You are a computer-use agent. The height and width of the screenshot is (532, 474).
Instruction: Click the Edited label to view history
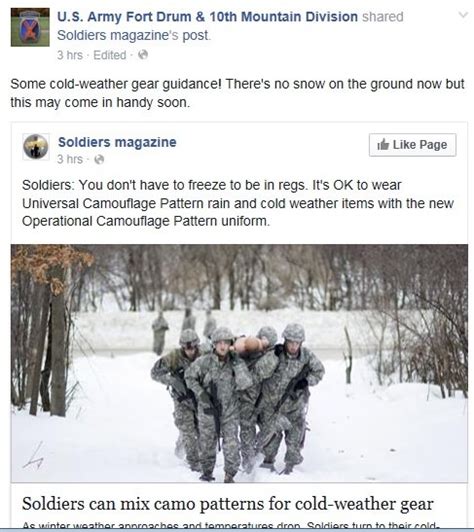click(x=110, y=55)
